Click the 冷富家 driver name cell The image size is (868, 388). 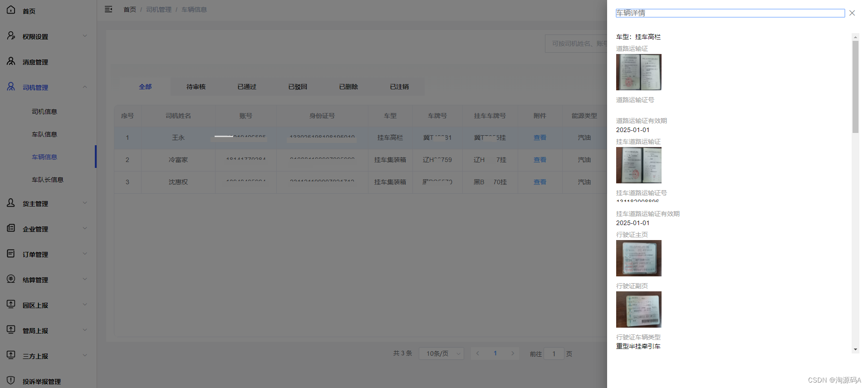[178, 160]
